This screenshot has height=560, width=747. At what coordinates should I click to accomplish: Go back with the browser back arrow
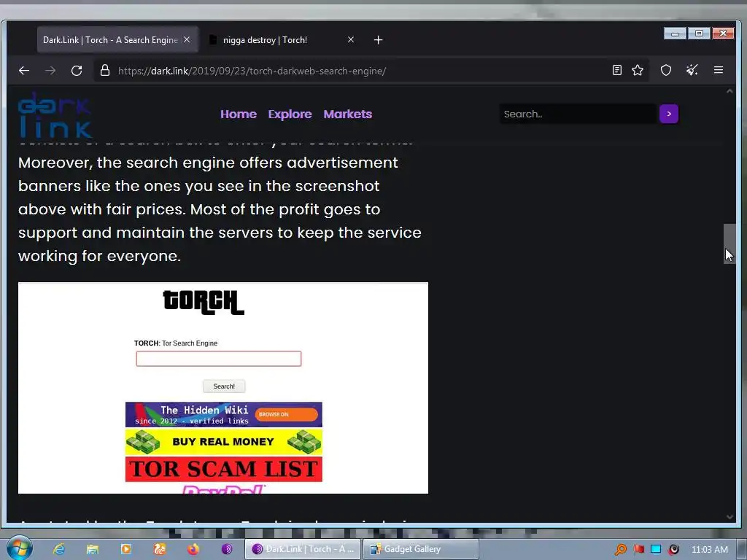pos(24,71)
